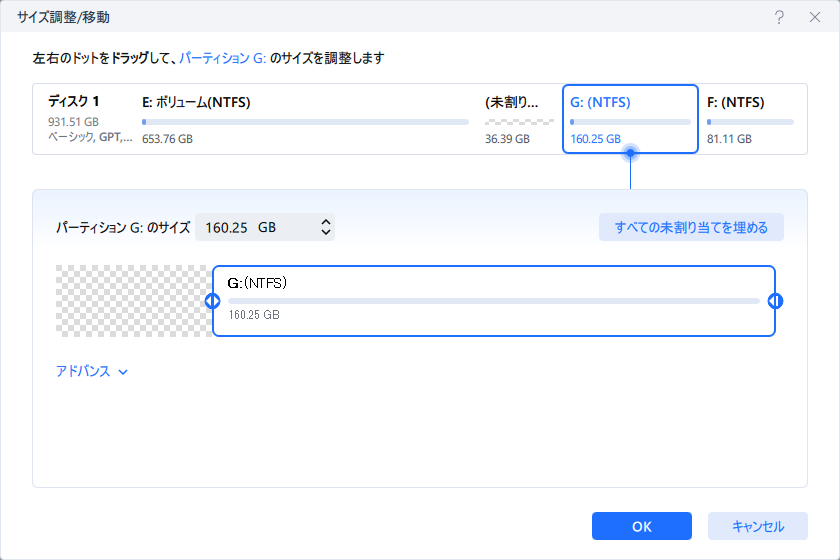
Task: Select the G: (NTFS) partition tile
Action: click(x=631, y=119)
